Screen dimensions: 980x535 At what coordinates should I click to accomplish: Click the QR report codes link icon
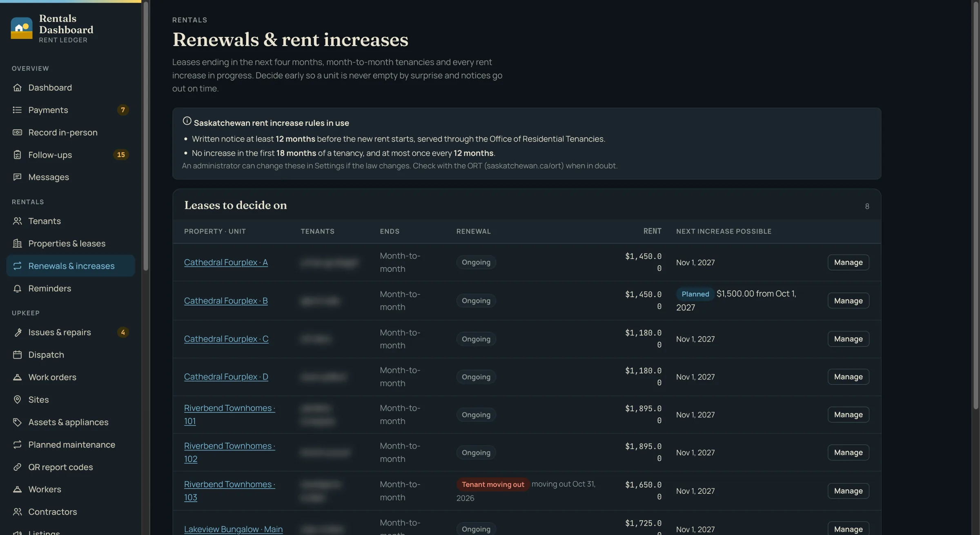coord(17,467)
